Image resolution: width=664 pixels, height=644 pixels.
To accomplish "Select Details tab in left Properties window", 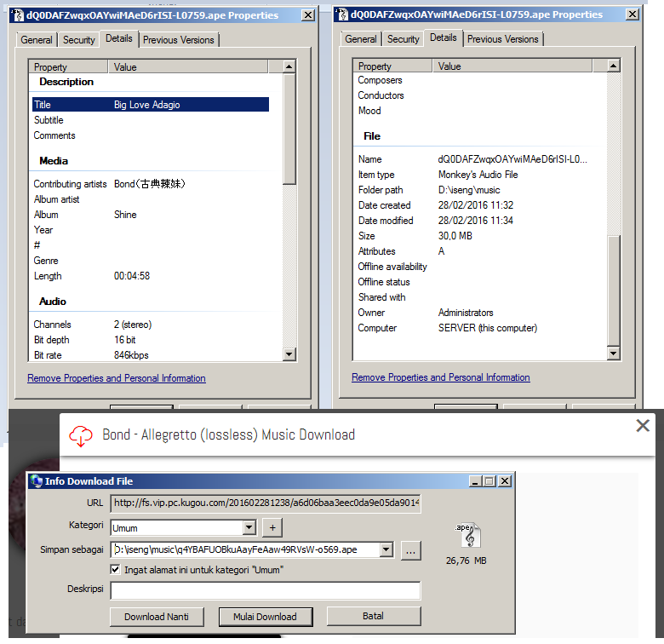I will pos(119,38).
